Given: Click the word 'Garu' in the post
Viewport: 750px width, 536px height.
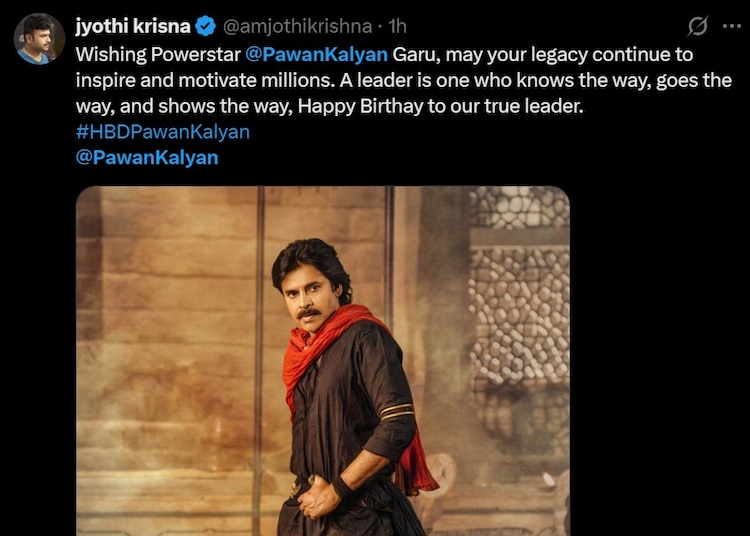Looking at the screenshot, I should [422, 54].
